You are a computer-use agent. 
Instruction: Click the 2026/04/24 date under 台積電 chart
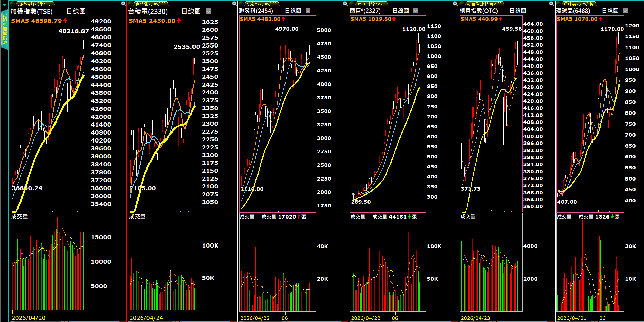(146, 318)
